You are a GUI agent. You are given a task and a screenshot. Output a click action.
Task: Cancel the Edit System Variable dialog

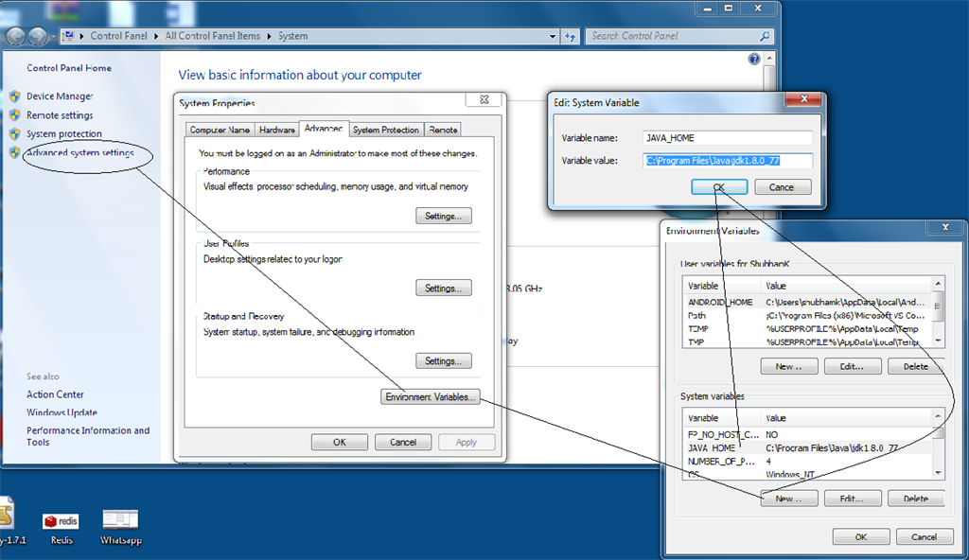coord(783,186)
